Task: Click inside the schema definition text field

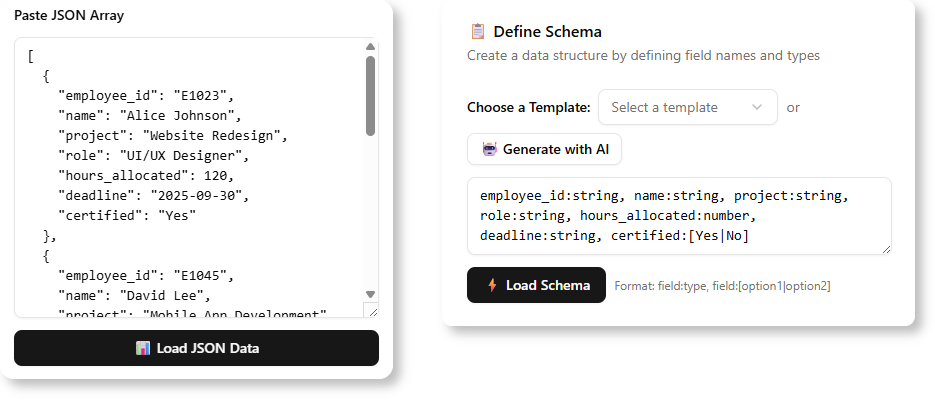Action: pos(679,216)
